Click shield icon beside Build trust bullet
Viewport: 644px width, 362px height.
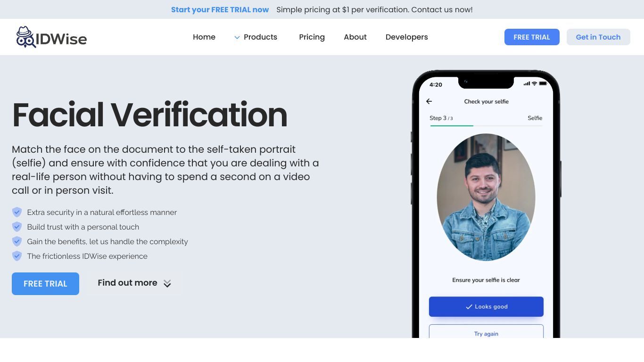[x=17, y=227]
